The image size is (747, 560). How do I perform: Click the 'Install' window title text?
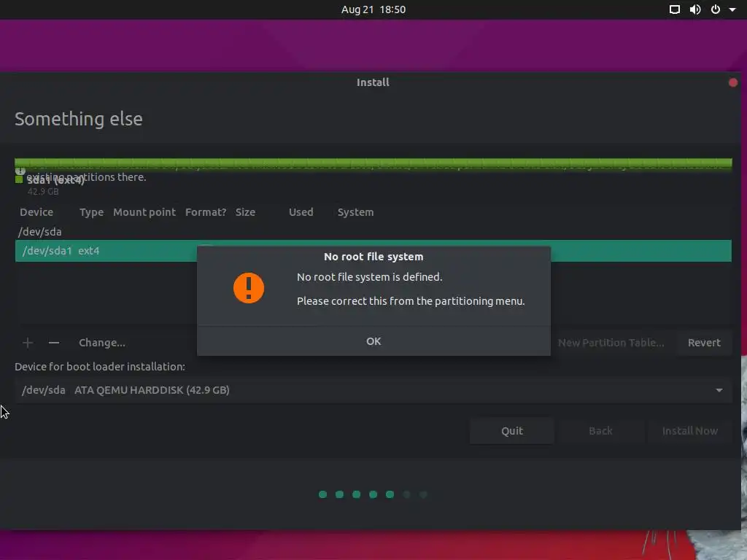[x=373, y=82]
